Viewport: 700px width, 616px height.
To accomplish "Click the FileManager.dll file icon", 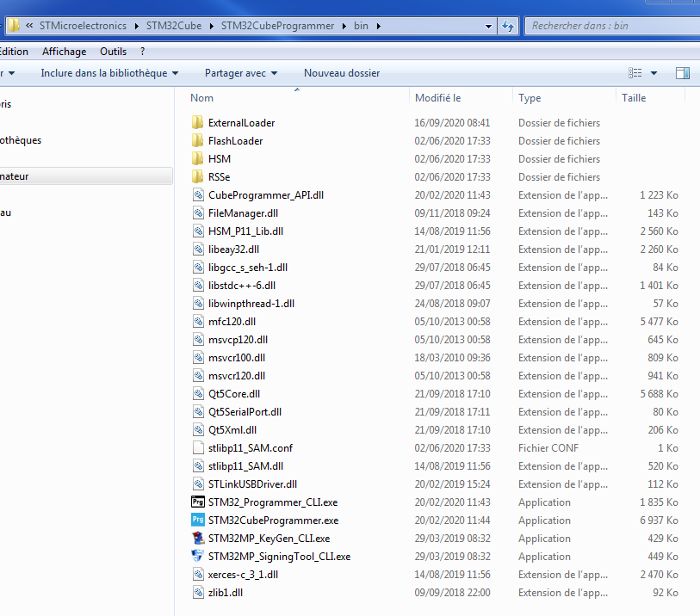I will point(198,213).
